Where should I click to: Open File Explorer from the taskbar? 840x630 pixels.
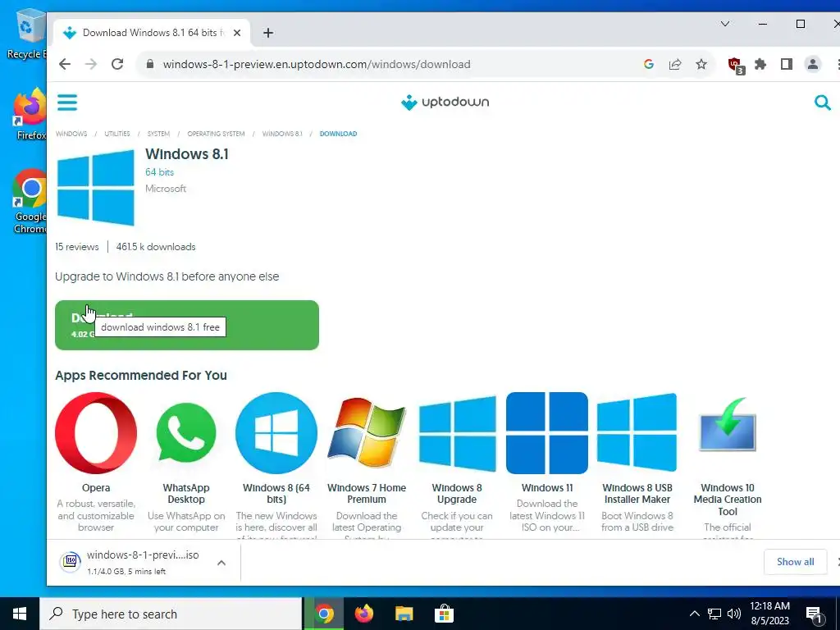(404, 614)
